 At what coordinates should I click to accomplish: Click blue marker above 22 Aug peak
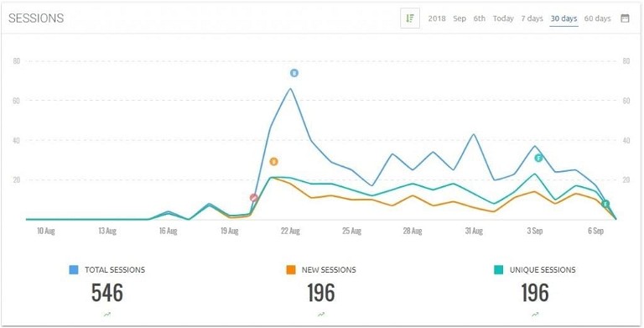pos(294,73)
